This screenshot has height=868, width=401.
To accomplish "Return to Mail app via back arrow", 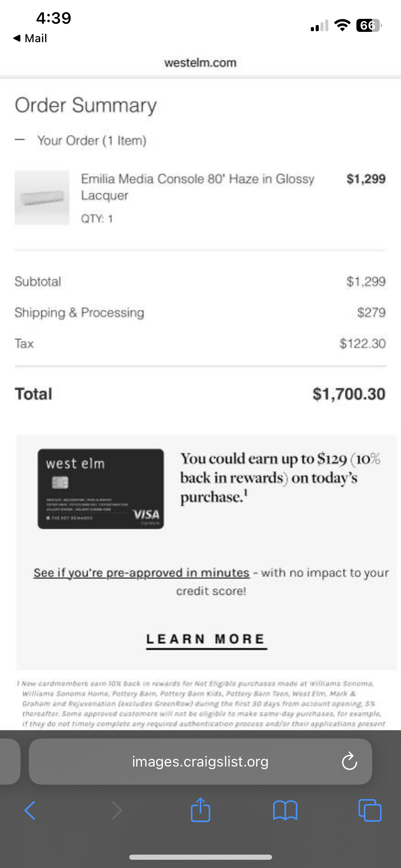I will pos(30,38).
